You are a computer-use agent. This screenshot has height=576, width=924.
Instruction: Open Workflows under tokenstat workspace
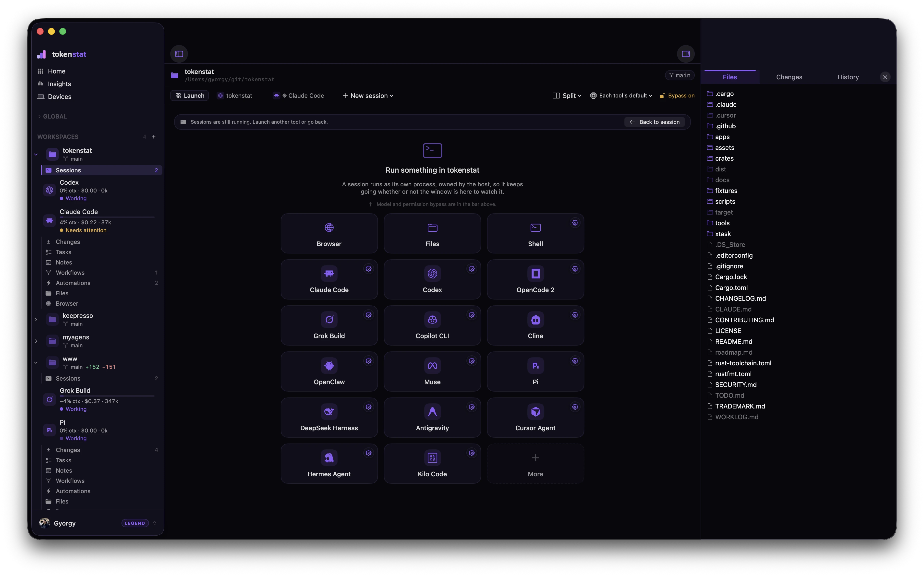tap(101, 273)
